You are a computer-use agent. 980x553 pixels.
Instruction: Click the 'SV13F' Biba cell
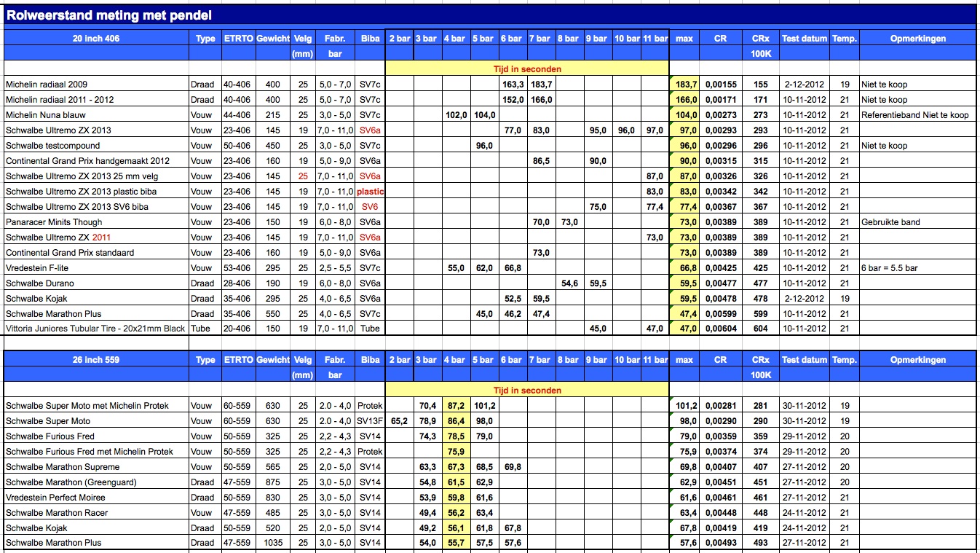pyautogui.click(x=371, y=421)
